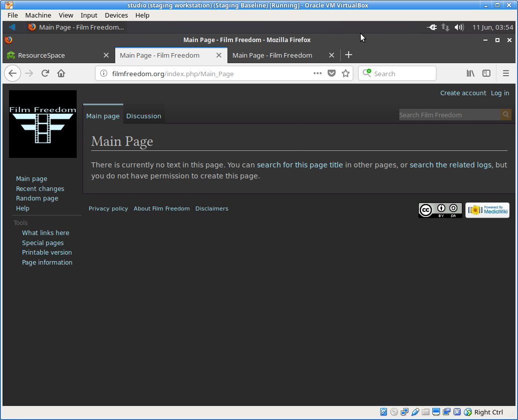The width and height of the screenshot is (518, 420).
Task: Open the VirtualBox Devices menu
Action: tap(116, 16)
